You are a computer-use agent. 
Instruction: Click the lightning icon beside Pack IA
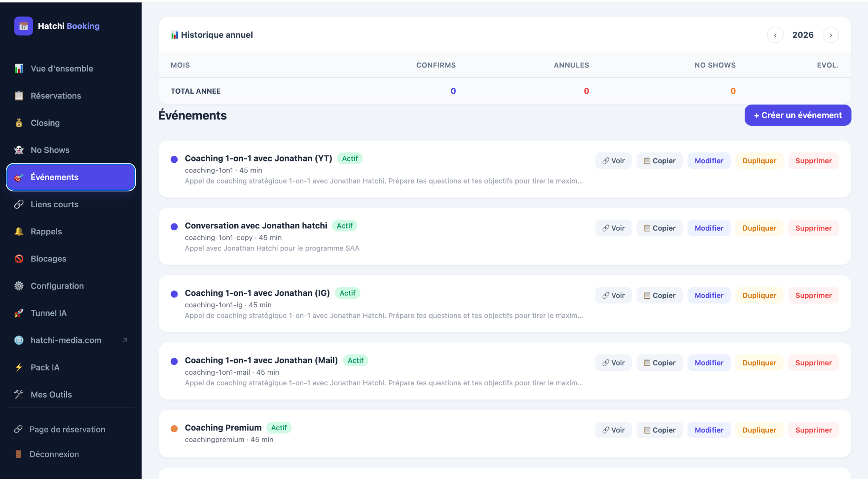(x=19, y=367)
